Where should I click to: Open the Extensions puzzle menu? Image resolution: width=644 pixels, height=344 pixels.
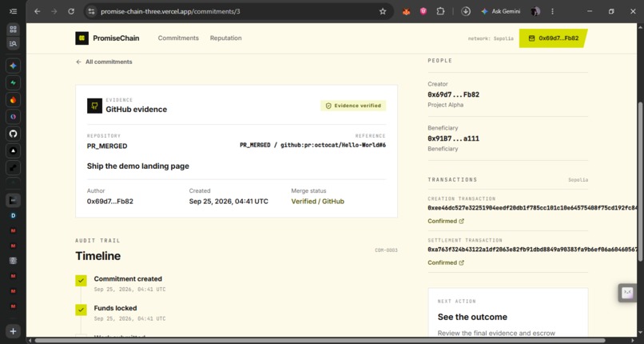[x=440, y=11]
